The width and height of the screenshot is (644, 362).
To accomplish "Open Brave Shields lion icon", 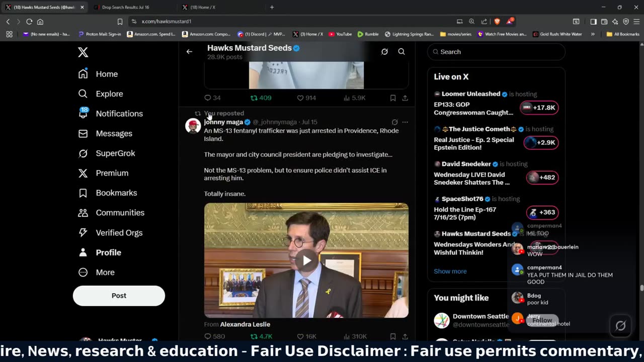I will point(497,22).
